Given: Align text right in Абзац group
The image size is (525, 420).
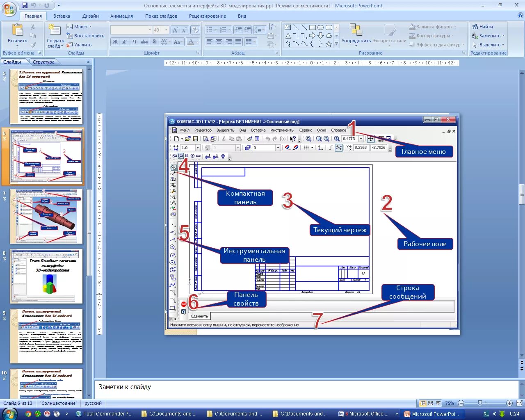Looking at the screenshot, I should pyautogui.click(x=228, y=42).
